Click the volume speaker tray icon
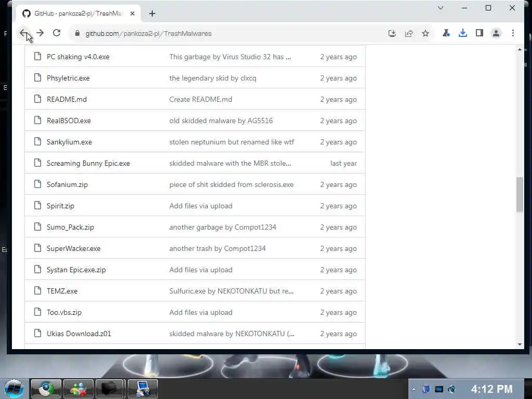The height and width of the screenshot is (399, 532). (x=451, y=389)
